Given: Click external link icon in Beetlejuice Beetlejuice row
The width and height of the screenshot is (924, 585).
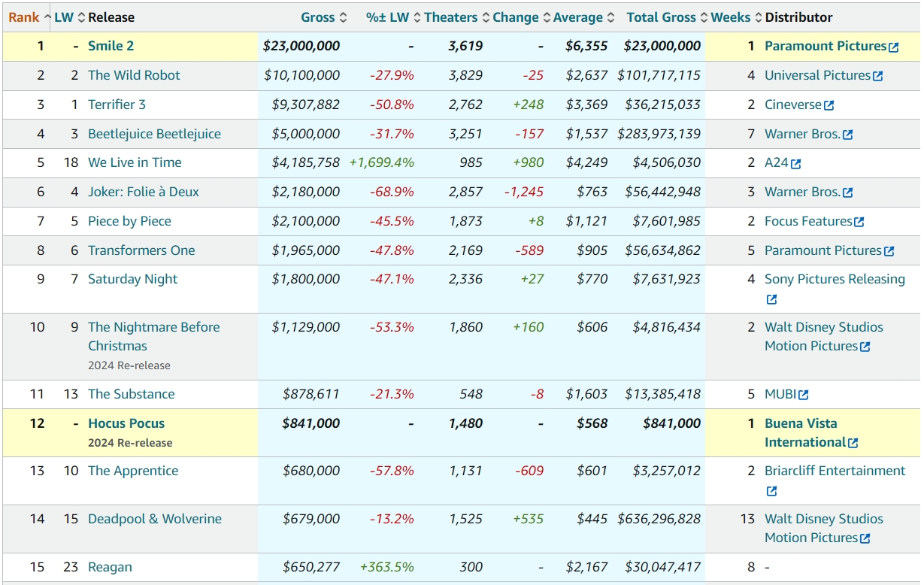Looking at the screenshot, I should [847, 135].
